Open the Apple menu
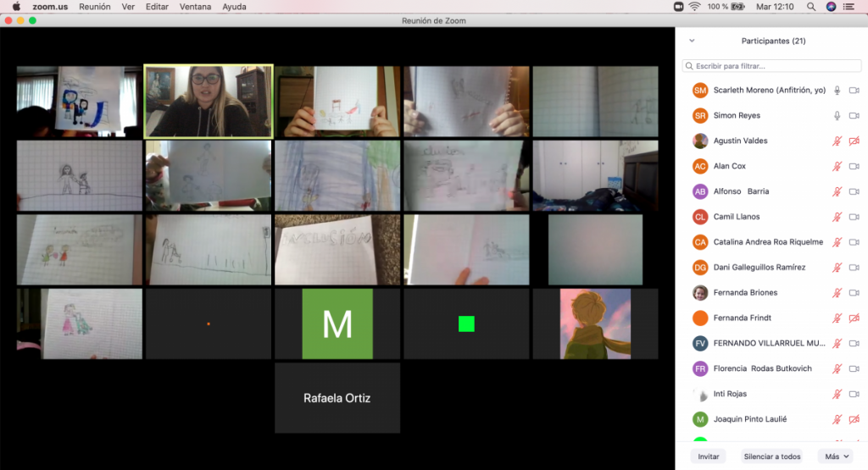The height and width of the screenshot is (470, 868). click(16, 7)
